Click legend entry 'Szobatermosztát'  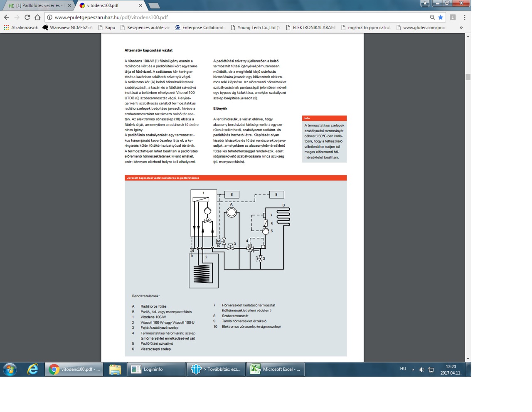[235, 316]
